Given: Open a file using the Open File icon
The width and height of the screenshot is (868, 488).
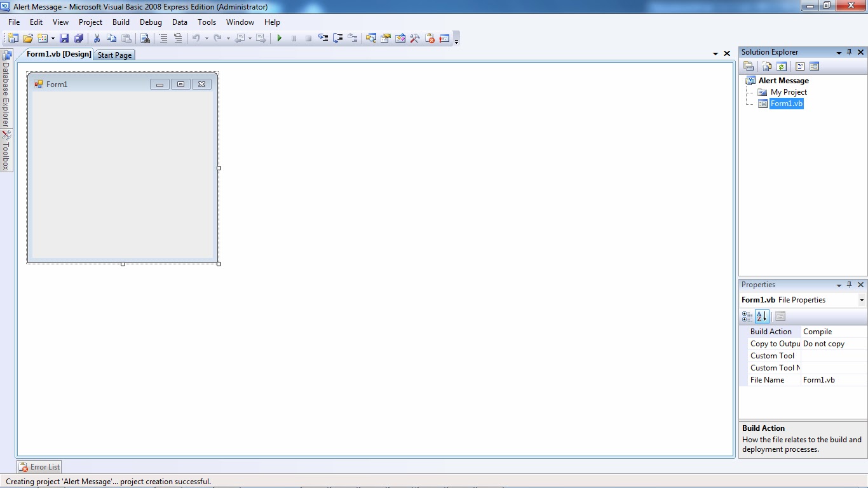Looking at the screenshot, I should coord(27,38).
